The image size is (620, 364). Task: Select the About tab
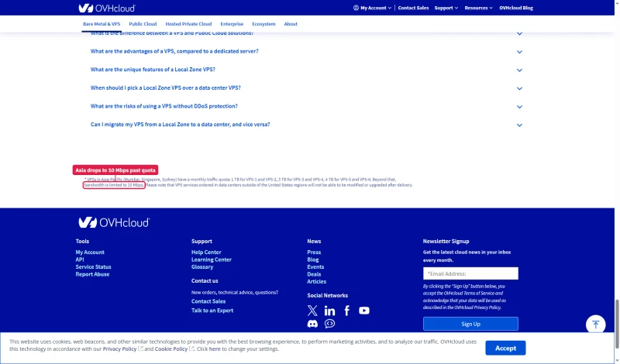(291, 24)
